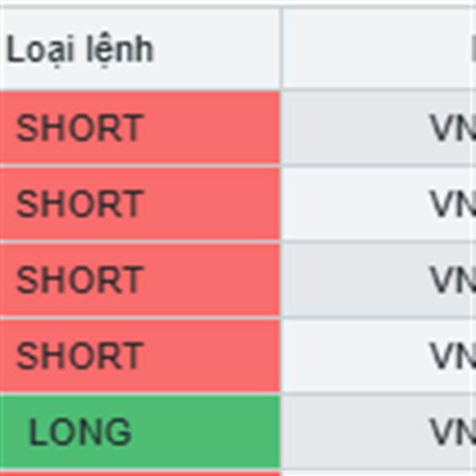Click border line between fourth SHORT and LONG

140,393
